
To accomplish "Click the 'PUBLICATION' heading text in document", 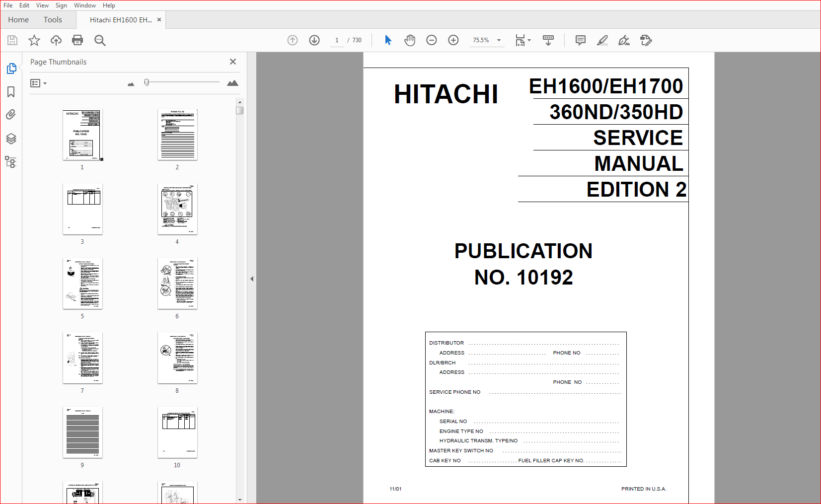I will [x=523, y=251].
